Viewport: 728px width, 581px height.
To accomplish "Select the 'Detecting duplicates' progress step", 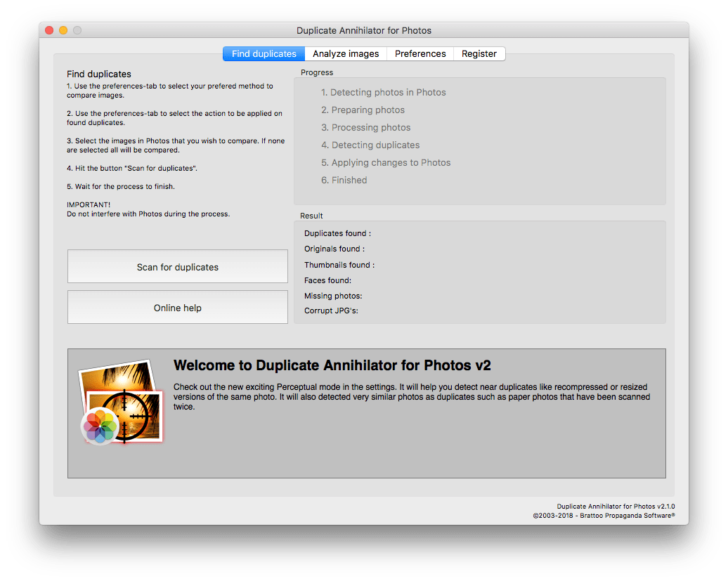I will coord(370,145).
